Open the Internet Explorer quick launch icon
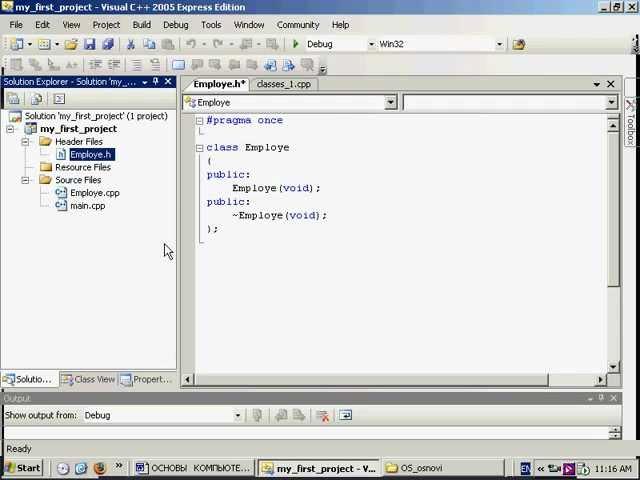640x480 pixels. pos(81,468)
